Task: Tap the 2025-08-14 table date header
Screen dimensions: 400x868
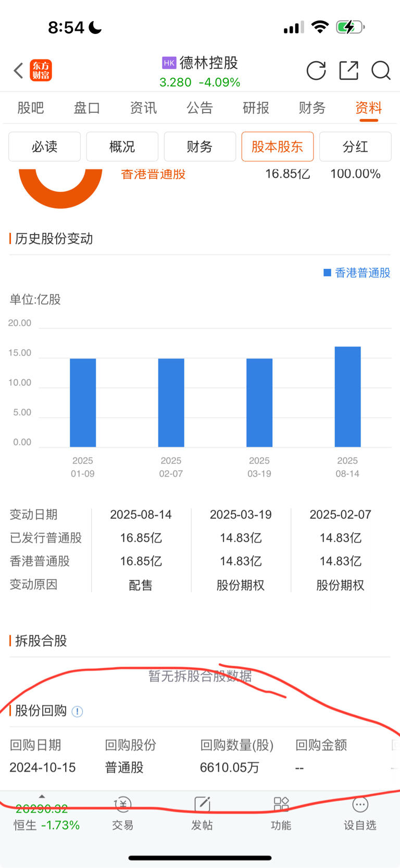Action: click(141, 515)
